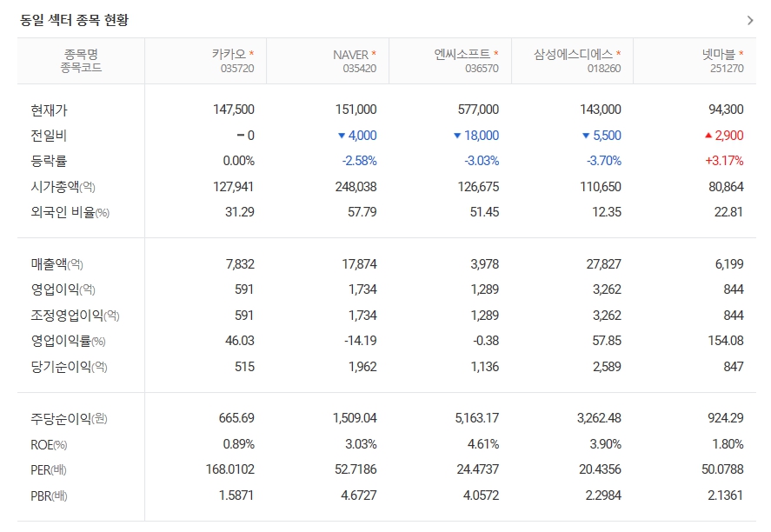
Task: Select the 현재가 row label
Action: [49, 110]
